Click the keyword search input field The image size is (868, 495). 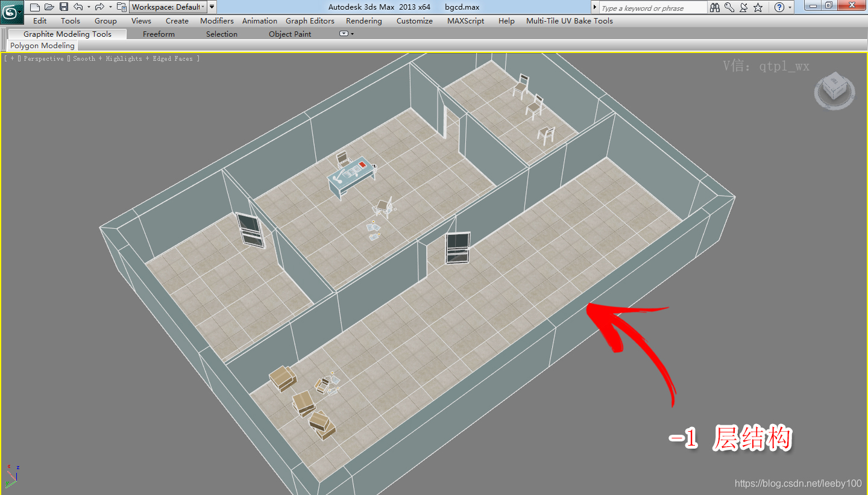point(653,8)
